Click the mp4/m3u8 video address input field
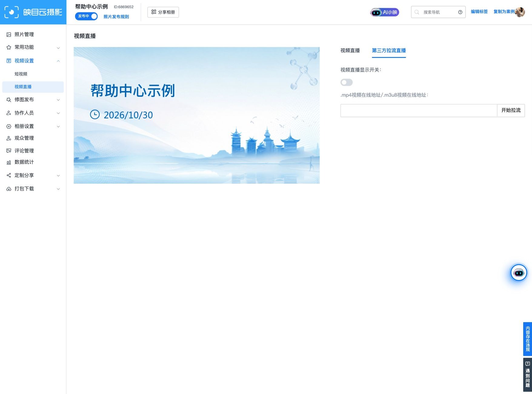 pos(419,110)
